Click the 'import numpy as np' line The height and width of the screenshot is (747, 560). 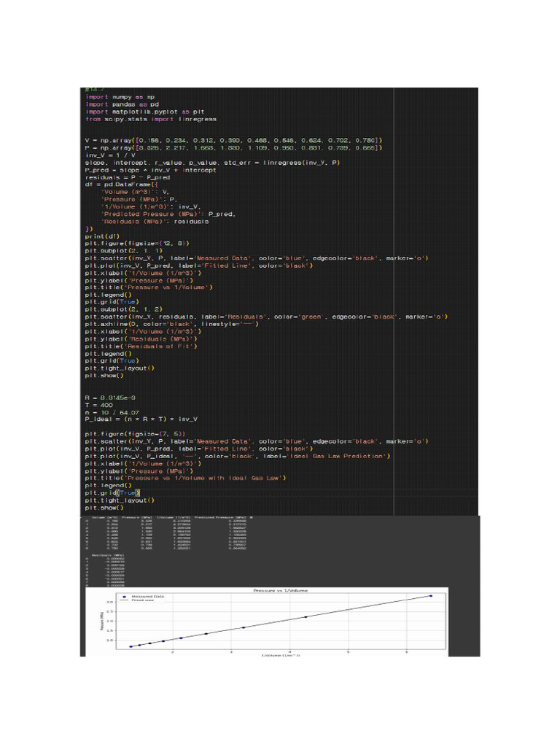coord(120,97)
